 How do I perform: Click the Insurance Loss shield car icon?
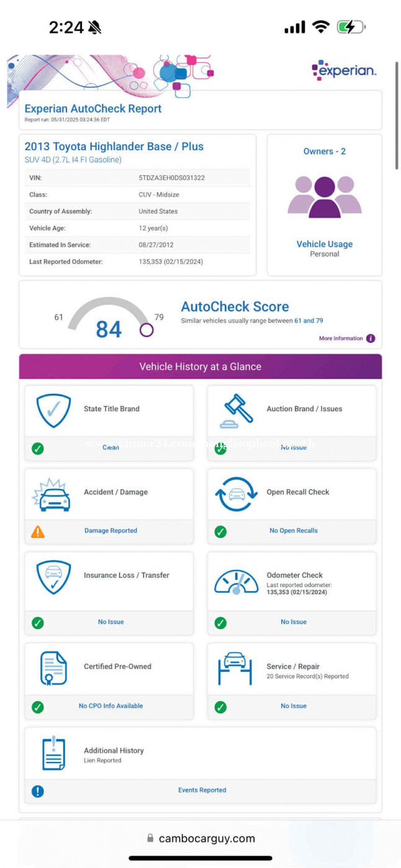coord(53,577)
